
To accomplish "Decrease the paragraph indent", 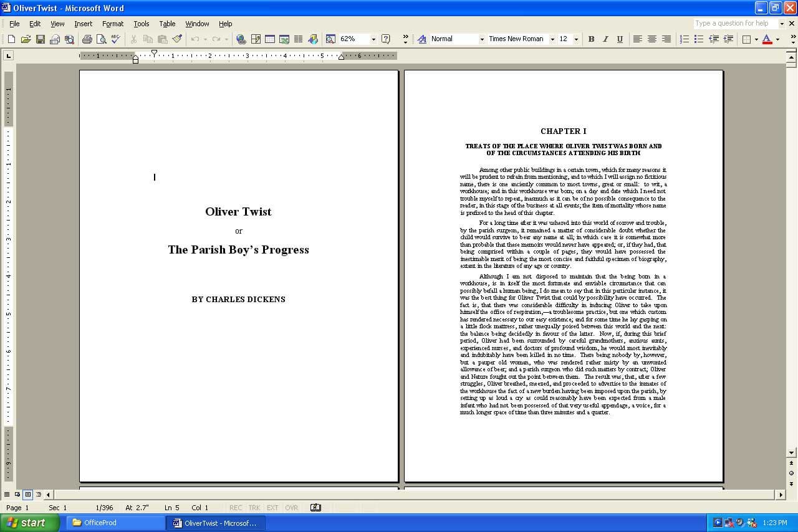I will (713, 39).
